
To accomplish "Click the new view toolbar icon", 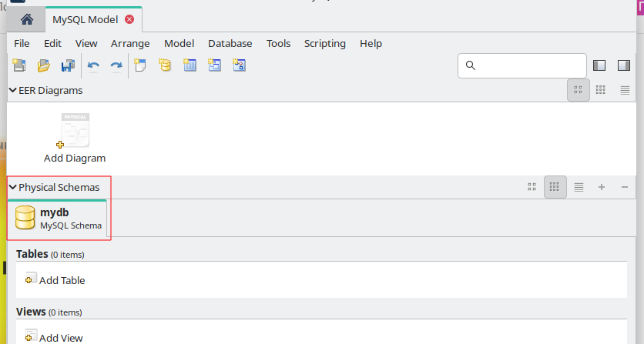I will click(214, 66).
